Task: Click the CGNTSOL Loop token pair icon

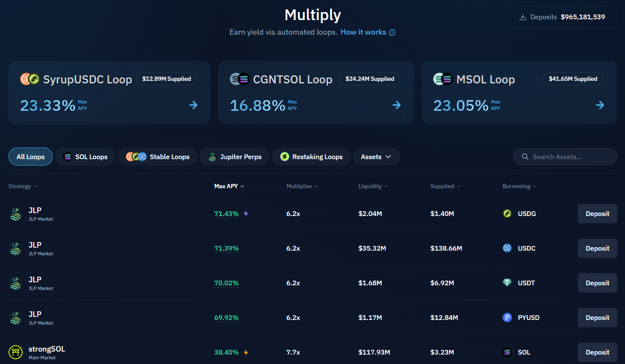Action: (x=240, y=79)
